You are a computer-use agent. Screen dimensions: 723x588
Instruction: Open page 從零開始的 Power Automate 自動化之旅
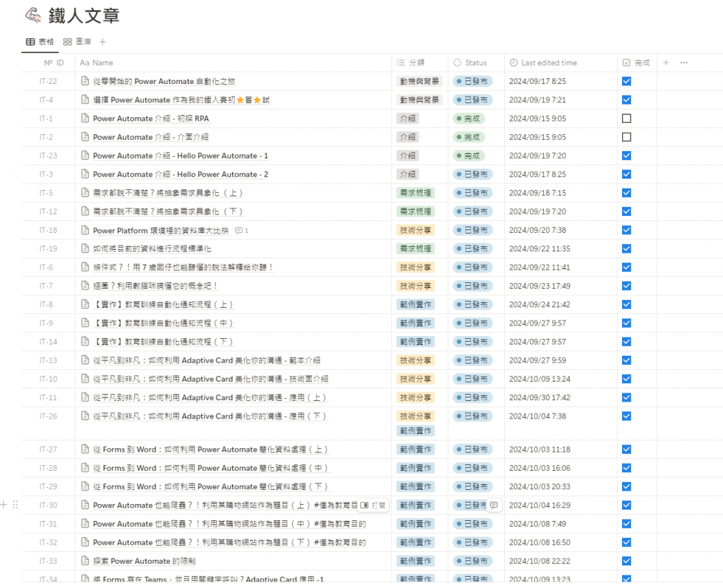pyautogui.click(x=164, y=81)
